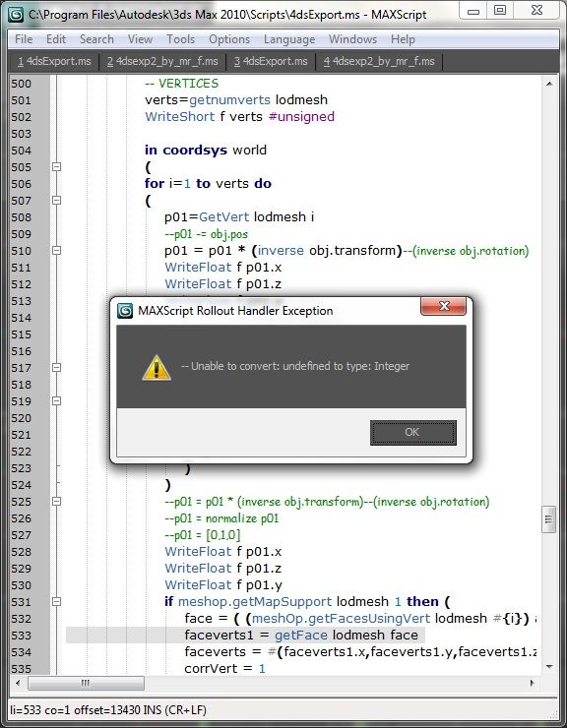
Task: Switch to tab 4 4dsexp2_by_mr_f.ms
Action: [x=379, y=61]
